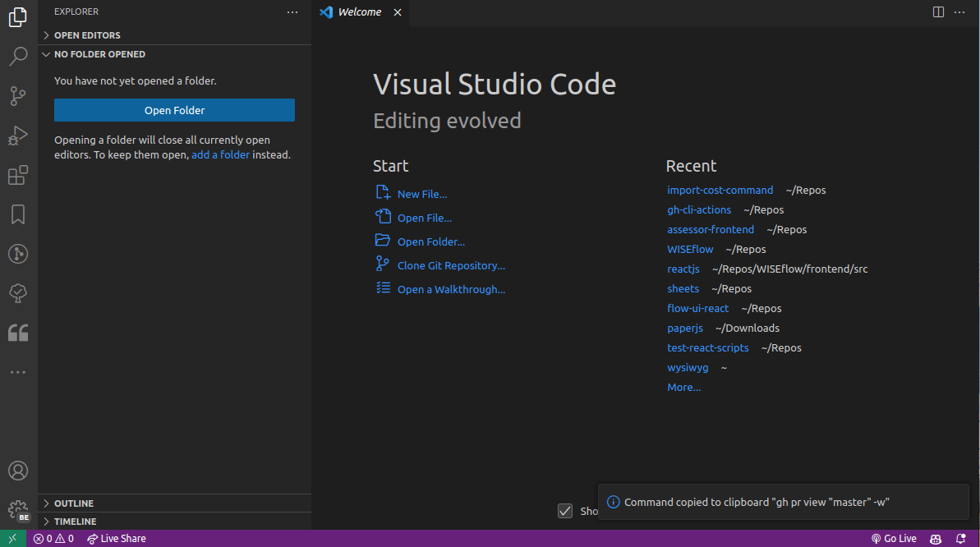980x547 pixels.
Task: Click Go Live in status bar
Action: point(895,538)
